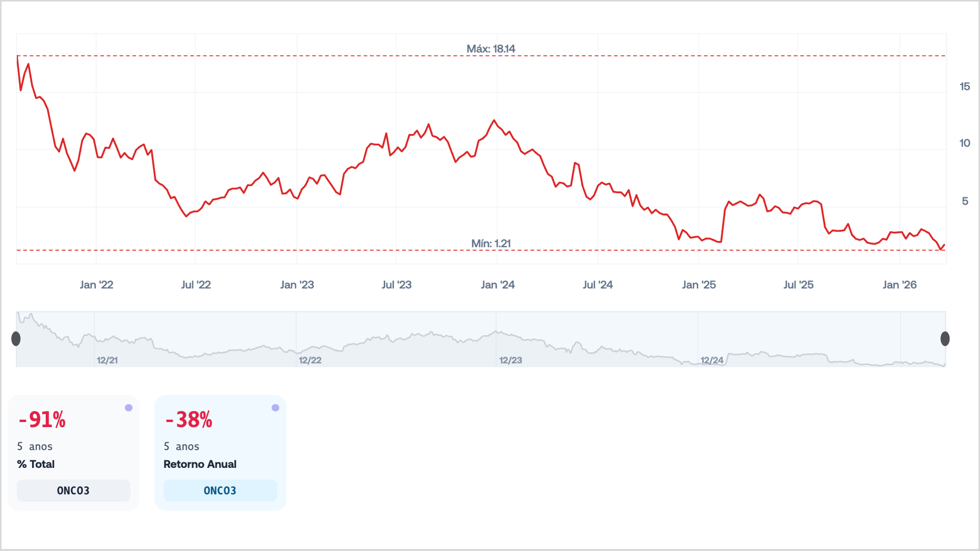The width and height of the screenshot is (980, 551).
Task: Click the left range slider handle
Action: point(16,339)
